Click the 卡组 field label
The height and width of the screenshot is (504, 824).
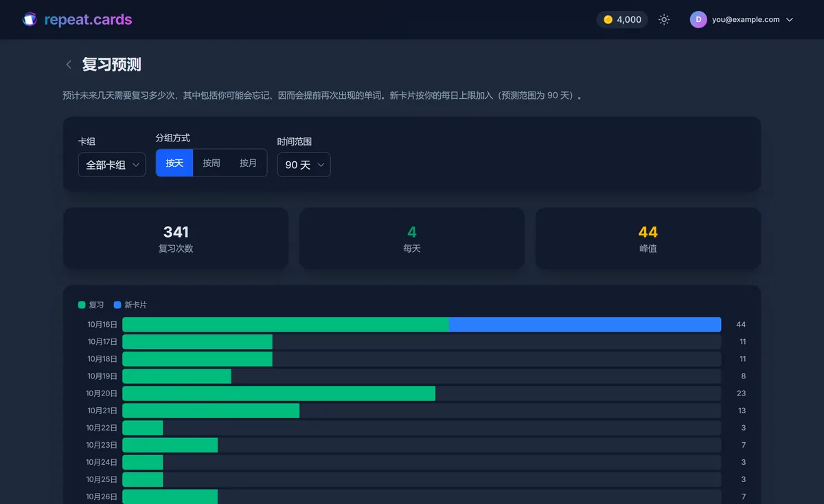tap(87, 141)
